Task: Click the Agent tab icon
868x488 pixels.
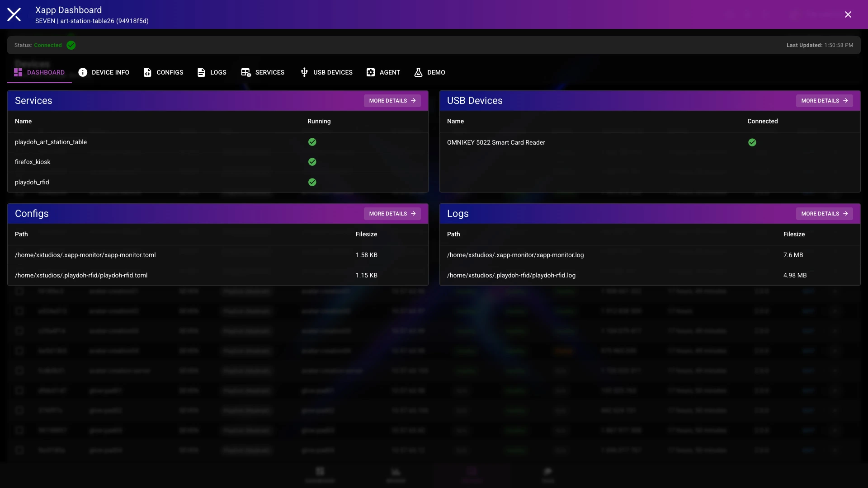Action: tap(371, 72)
